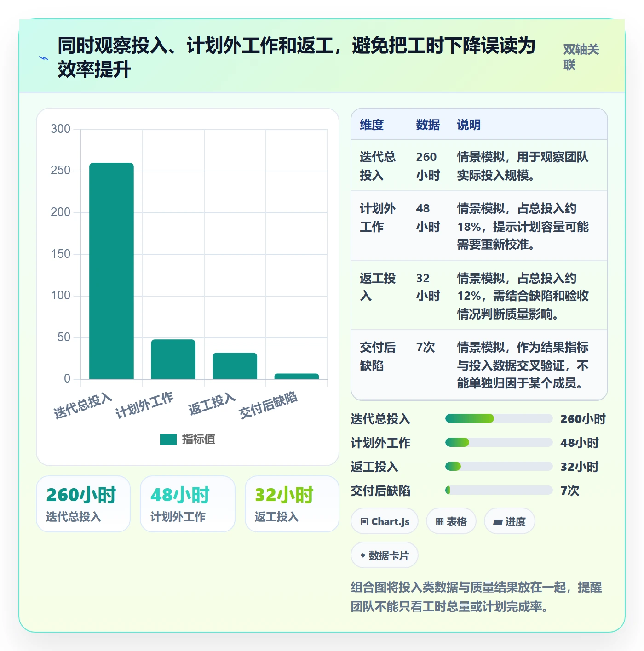Screen dimensions: 644x651
Task: Click the 260小时 stat card
Action: 83,504
